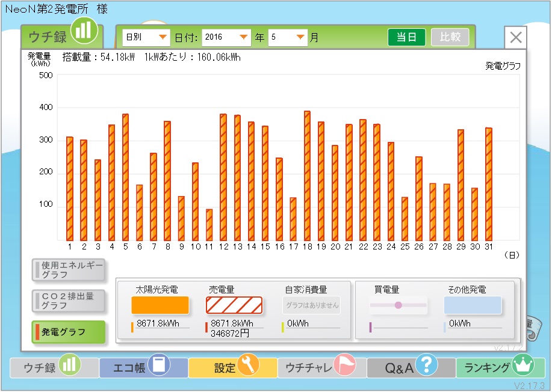Expand the 日別 period dropdown

[x=146, y=37]
